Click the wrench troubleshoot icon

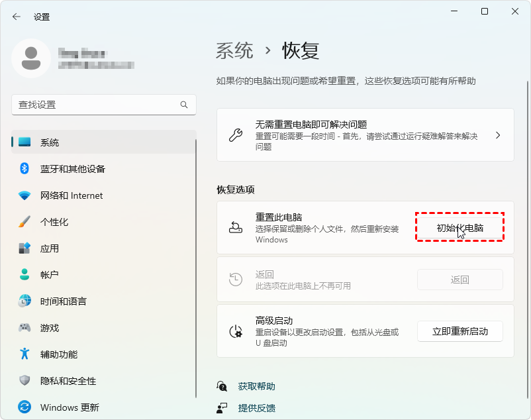click(x=236, y=135)
